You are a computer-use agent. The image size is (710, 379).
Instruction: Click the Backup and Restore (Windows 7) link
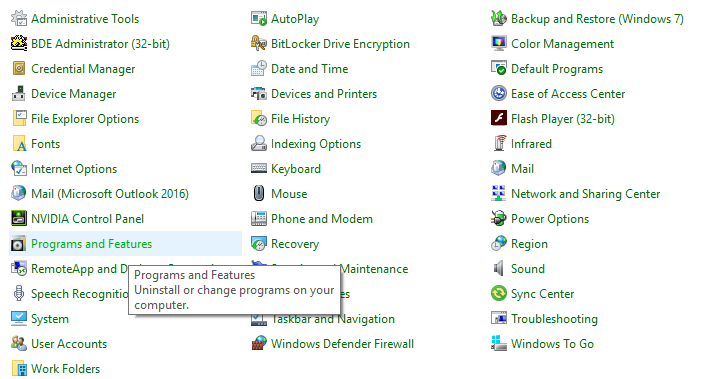tap(597, 19)
